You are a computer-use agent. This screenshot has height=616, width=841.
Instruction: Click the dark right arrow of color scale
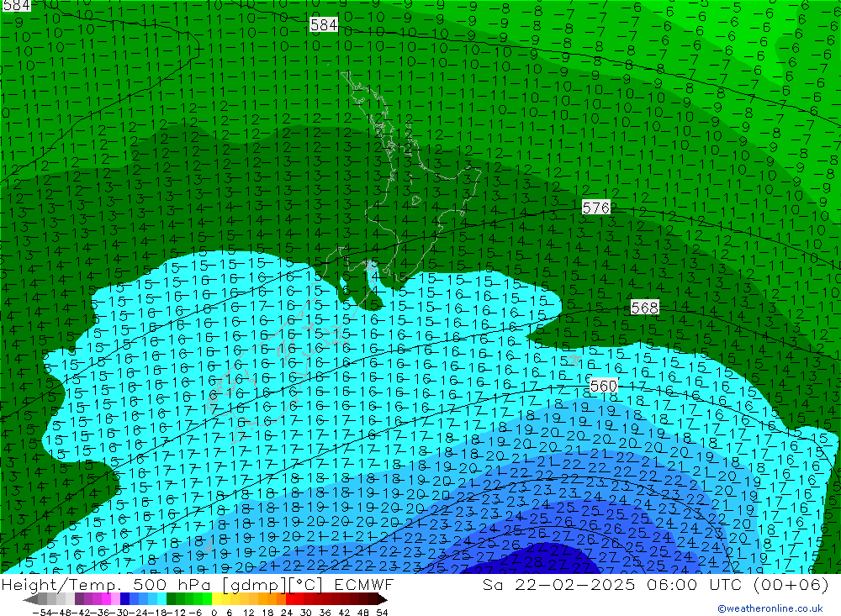point(382,599)
